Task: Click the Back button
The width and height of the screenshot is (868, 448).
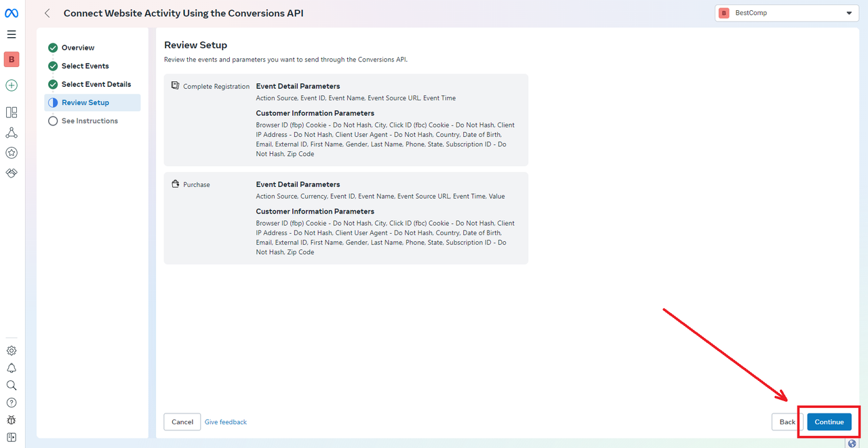Action: pos(787,422)
